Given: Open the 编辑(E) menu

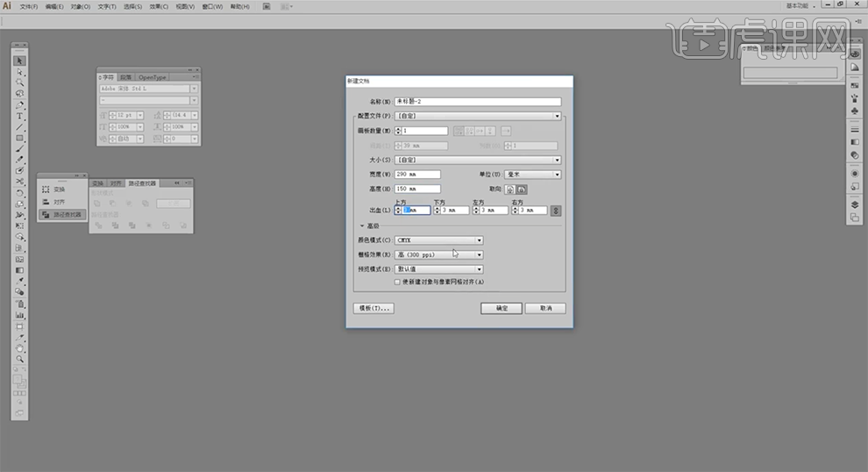Looking at the screenshot, I should coord(54,7).
